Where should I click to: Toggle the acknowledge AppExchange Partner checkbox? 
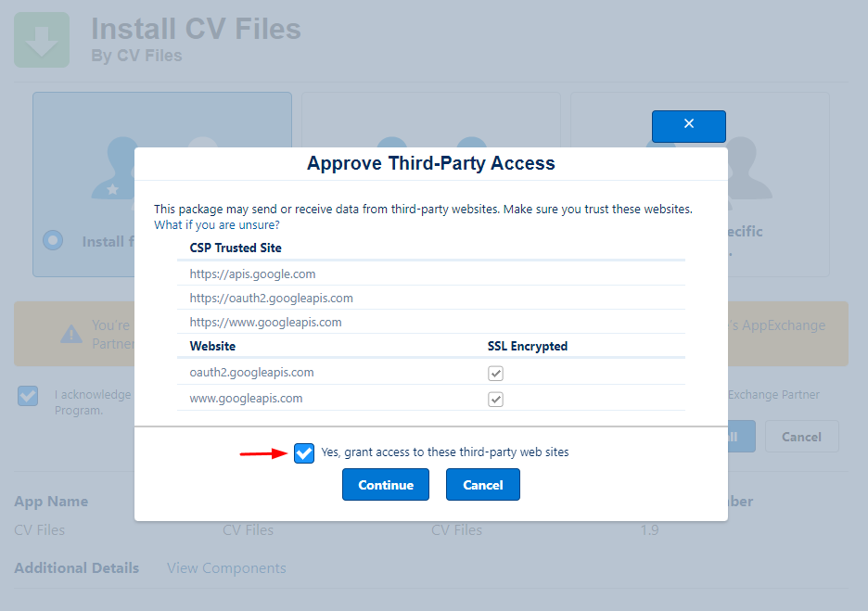[x=28, y=396]
